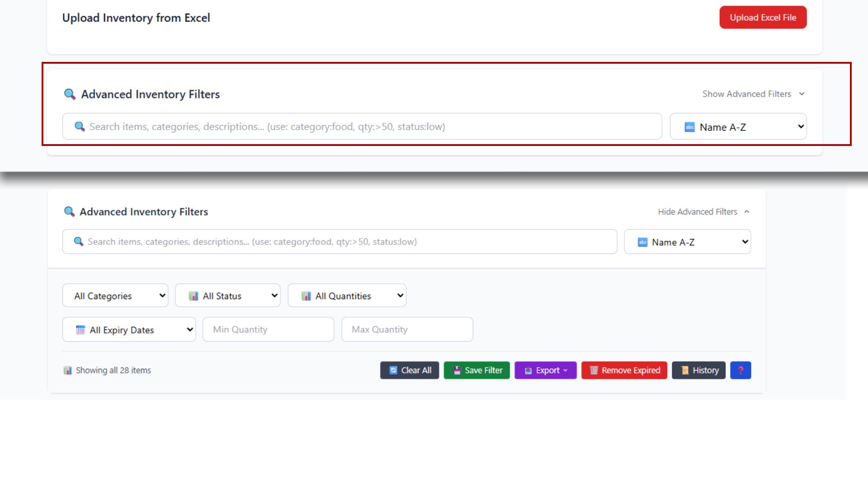This screenshot has width=868, height=488.
Task: Open lower Name A-Z sort dropdown
Action: (687, 242)
